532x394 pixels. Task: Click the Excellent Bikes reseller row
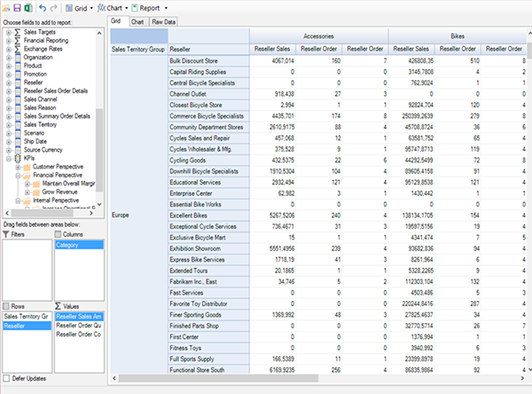[x=208, y=216]
